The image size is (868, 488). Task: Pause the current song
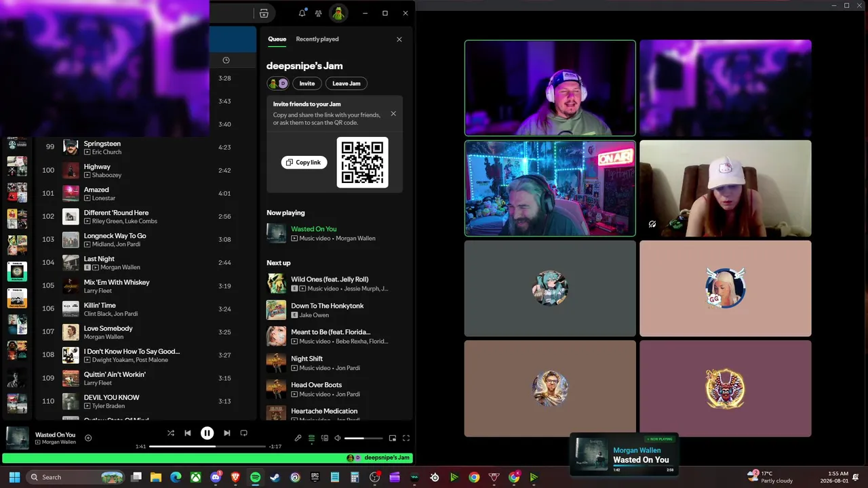tap(207, 433)
